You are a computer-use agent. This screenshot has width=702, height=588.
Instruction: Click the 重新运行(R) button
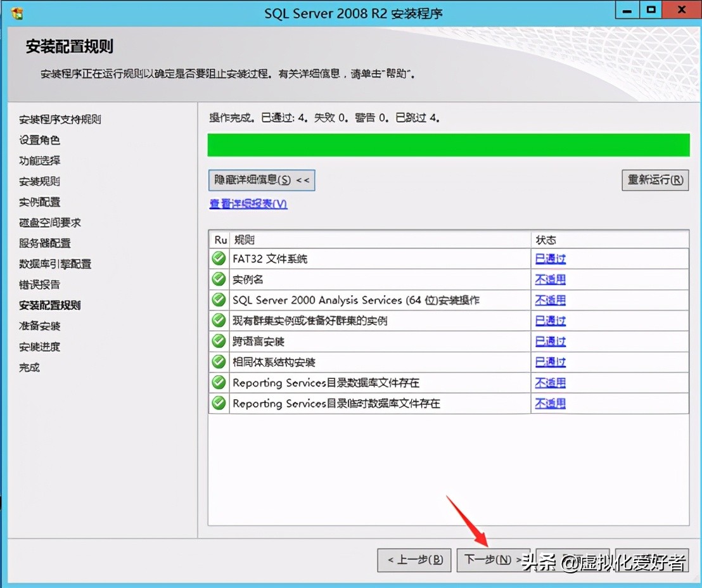coord(655,180)
